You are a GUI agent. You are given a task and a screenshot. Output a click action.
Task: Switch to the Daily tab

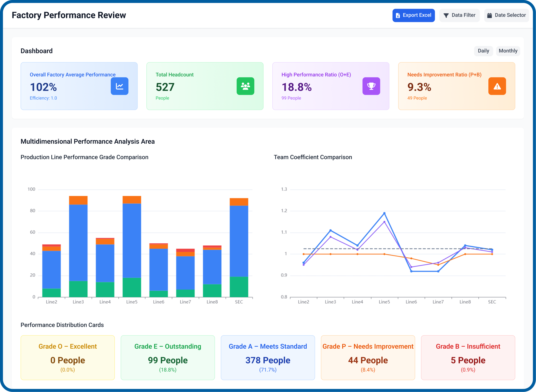483,51
